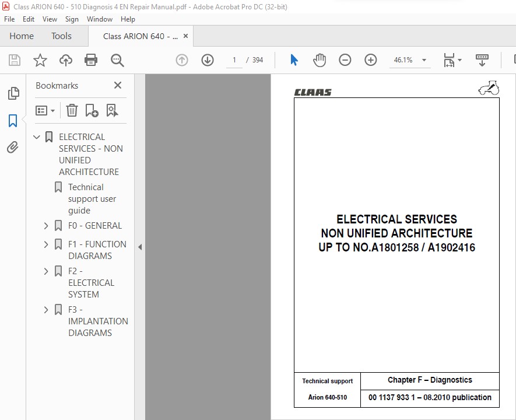This screenshot has height=420, width=516.
Task: Open the File menu
Action: click(x=9, y=19)
